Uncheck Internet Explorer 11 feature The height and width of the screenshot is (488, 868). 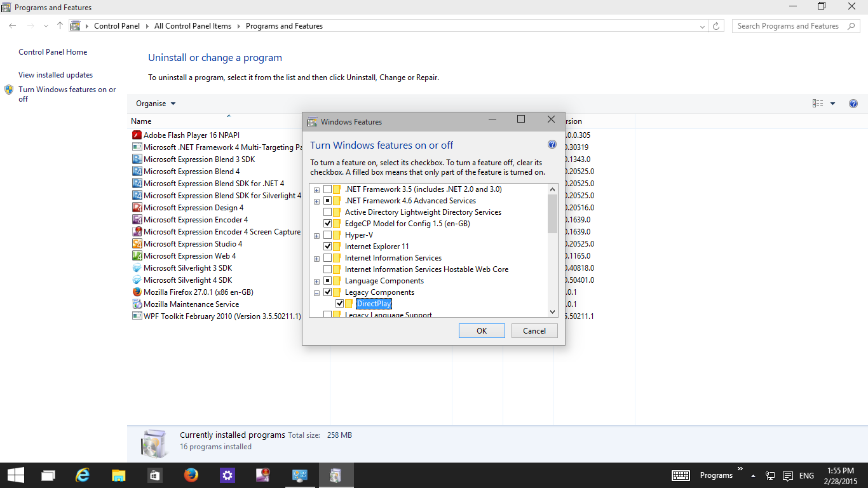(x=327, y=247)
